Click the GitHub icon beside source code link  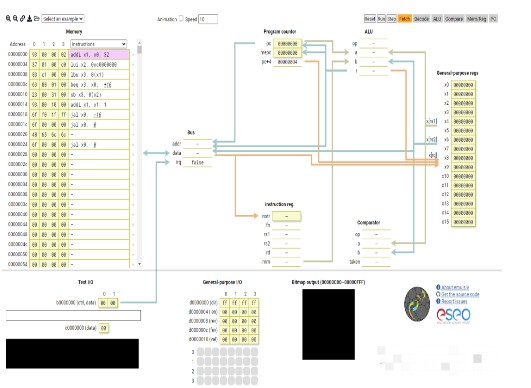pyautogui.click(x=438, y=294)
